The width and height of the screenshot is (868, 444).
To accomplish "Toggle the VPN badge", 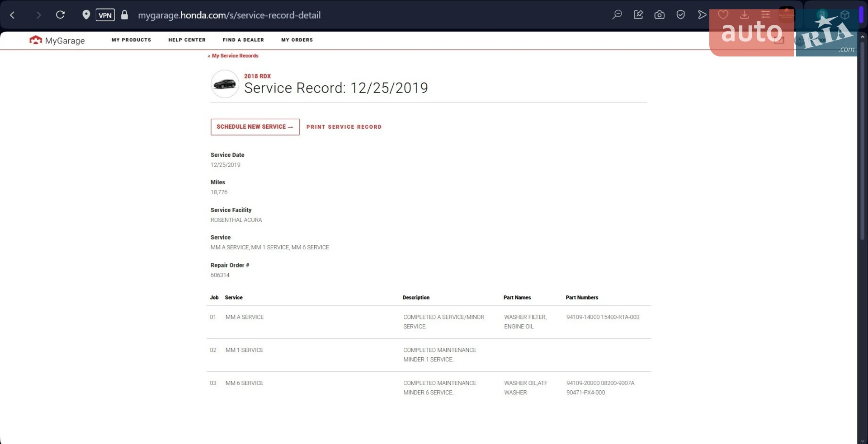I will [105, 15].
